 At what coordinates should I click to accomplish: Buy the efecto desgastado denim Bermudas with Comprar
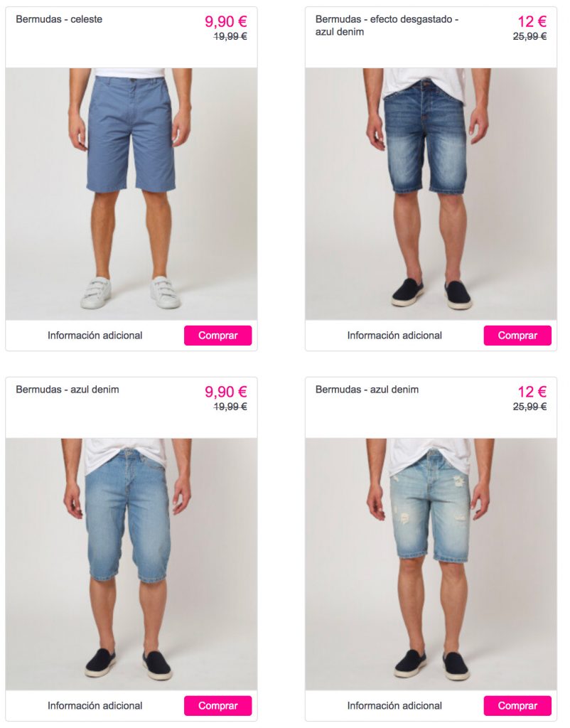tap(517, 336)
